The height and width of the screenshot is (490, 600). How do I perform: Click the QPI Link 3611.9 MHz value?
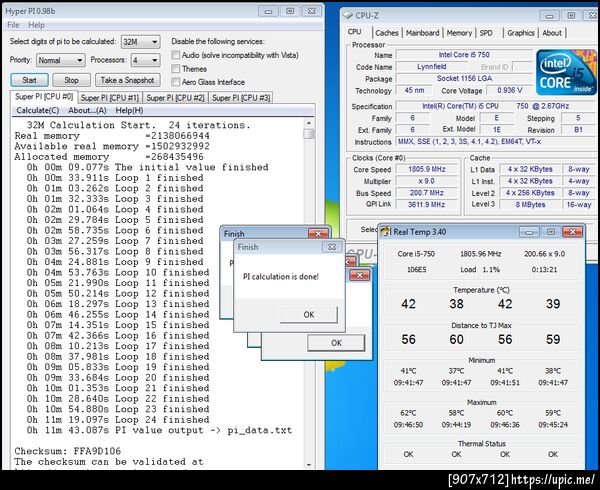point(427,205)
